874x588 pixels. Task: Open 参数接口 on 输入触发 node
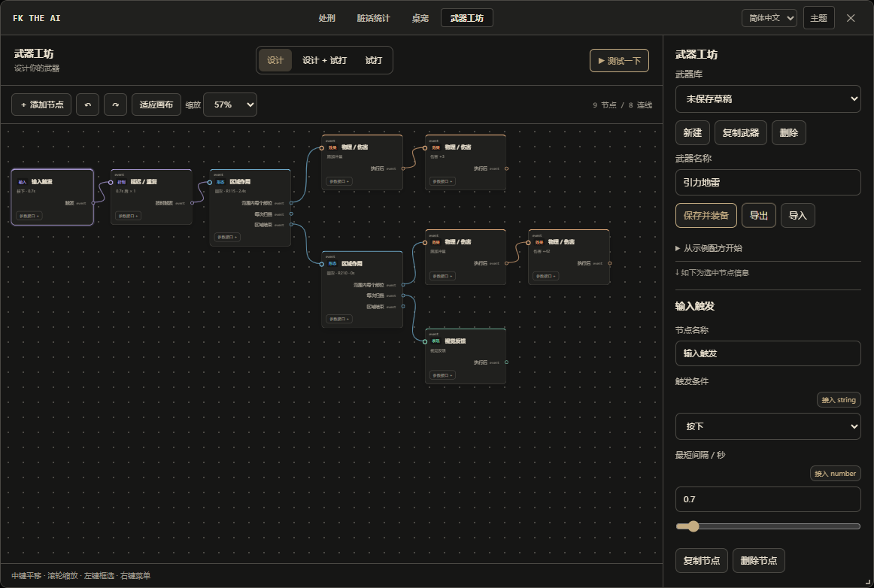(29, 216)
